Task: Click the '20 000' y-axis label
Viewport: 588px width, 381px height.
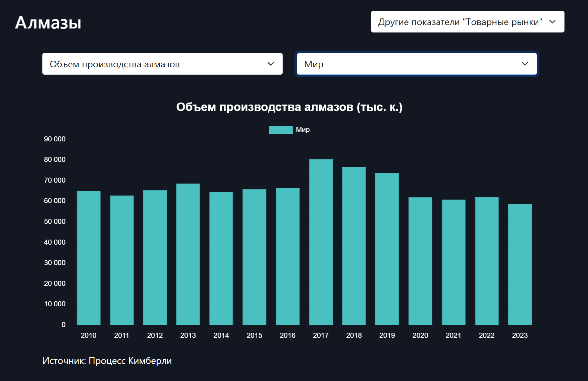Action: coord(55,283)
